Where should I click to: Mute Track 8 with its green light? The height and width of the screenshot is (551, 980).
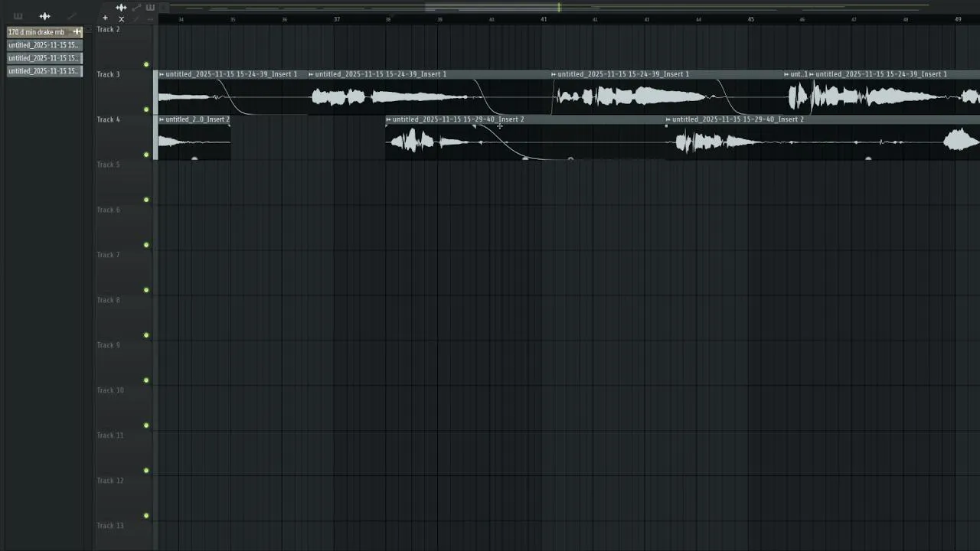coord(146,335)
